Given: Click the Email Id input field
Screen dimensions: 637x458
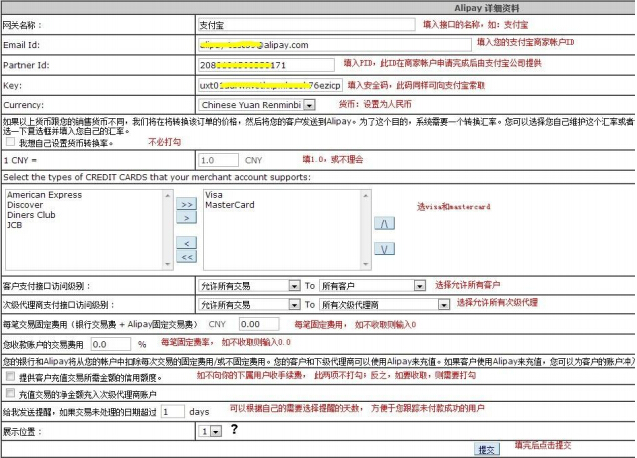Looking at the screenshot, I should pos(335,45).
